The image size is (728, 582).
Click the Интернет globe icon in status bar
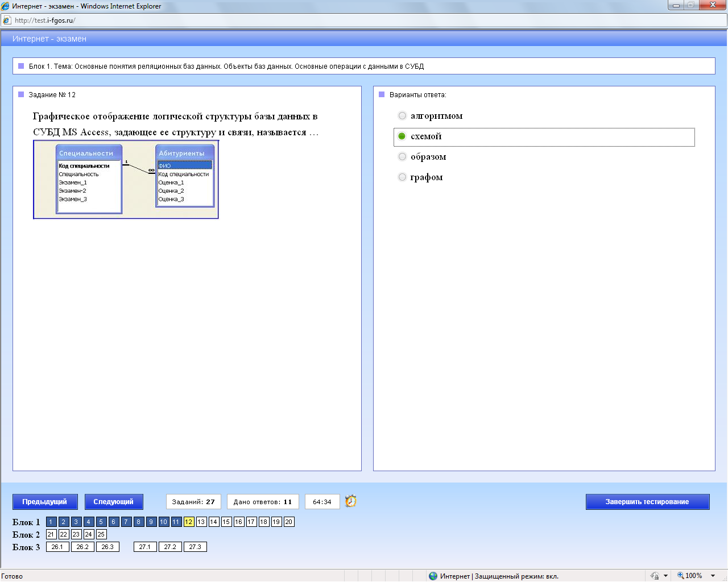tap(433, 576)
